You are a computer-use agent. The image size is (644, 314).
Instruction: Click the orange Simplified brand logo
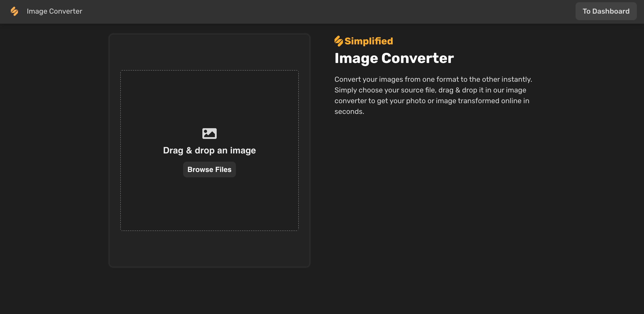(x=364, y=41)
